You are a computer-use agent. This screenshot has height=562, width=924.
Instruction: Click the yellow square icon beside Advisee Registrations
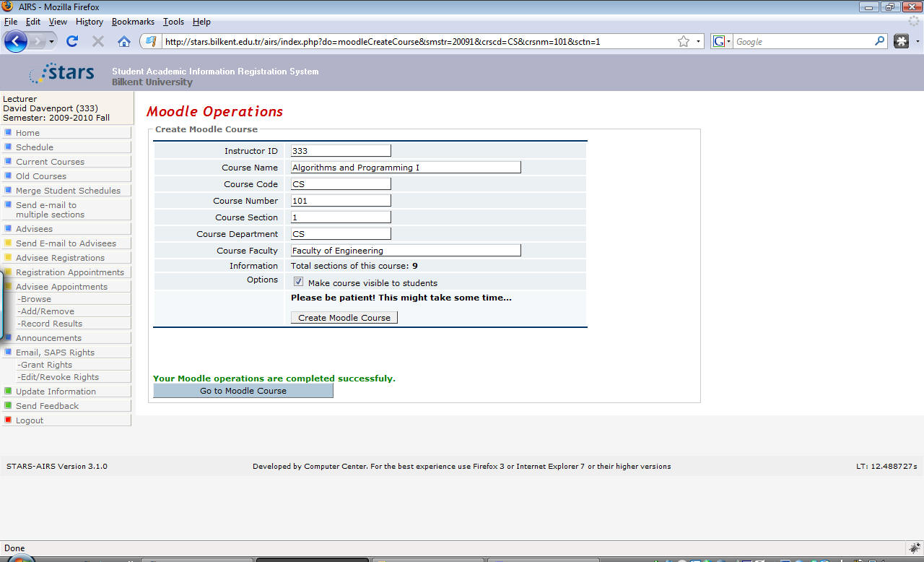tap(8, 257)
